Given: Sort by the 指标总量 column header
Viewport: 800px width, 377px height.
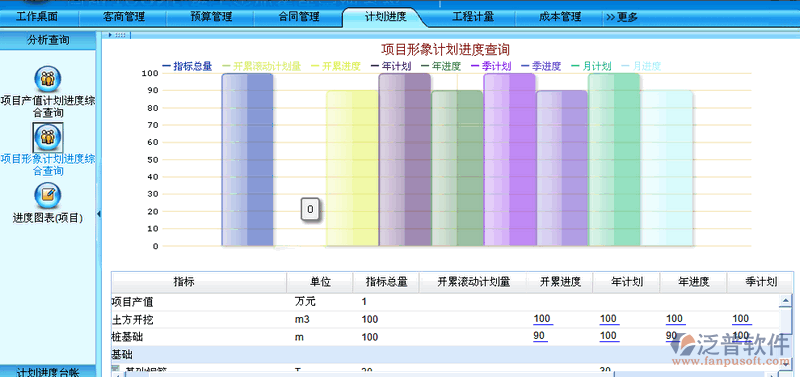Looking at the screenshot, I should tap(386, 282).
